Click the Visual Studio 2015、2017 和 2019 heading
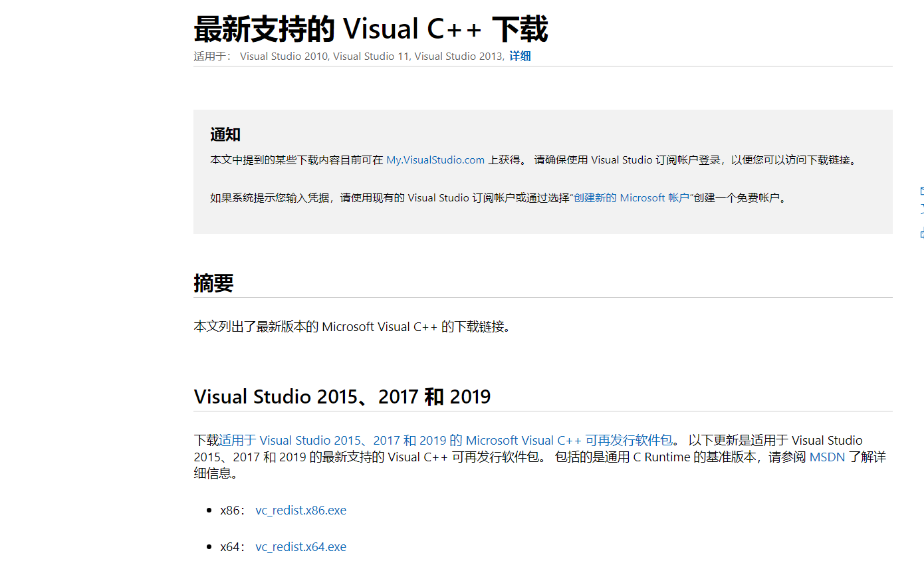 click(342, 397)
